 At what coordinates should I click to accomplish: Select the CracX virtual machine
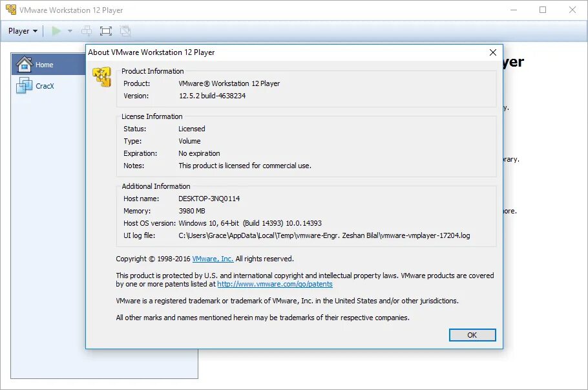point(45,86)
